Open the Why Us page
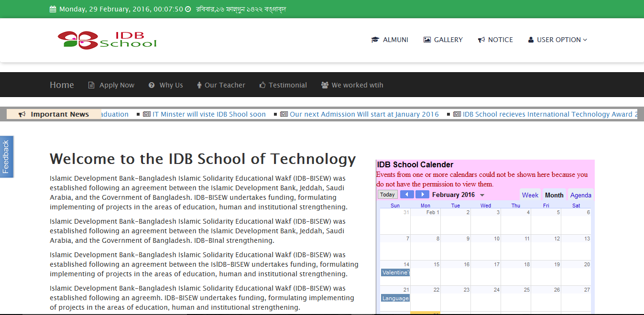Viewport: 644px width, 315px height. [x=165, y=85]
